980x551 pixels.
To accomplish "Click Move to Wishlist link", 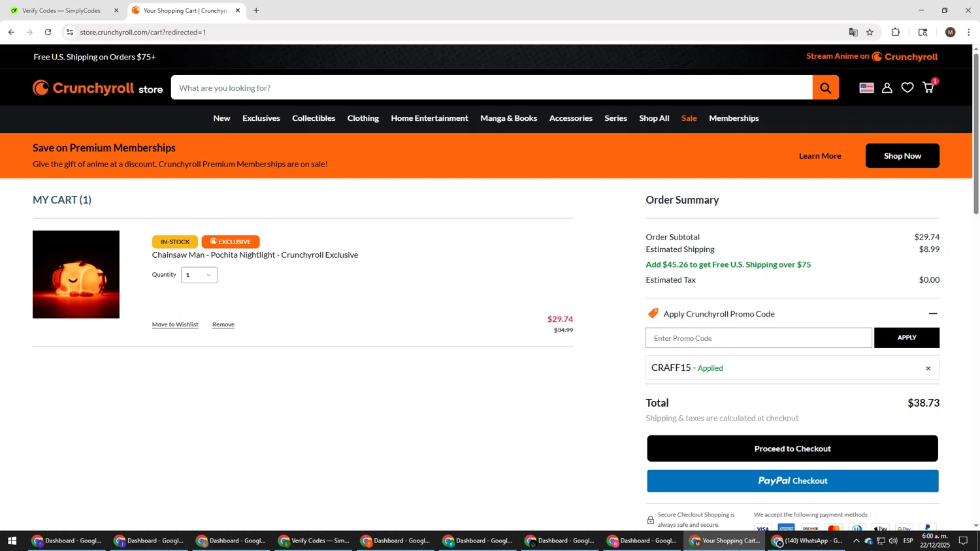I will pos(175,324).
